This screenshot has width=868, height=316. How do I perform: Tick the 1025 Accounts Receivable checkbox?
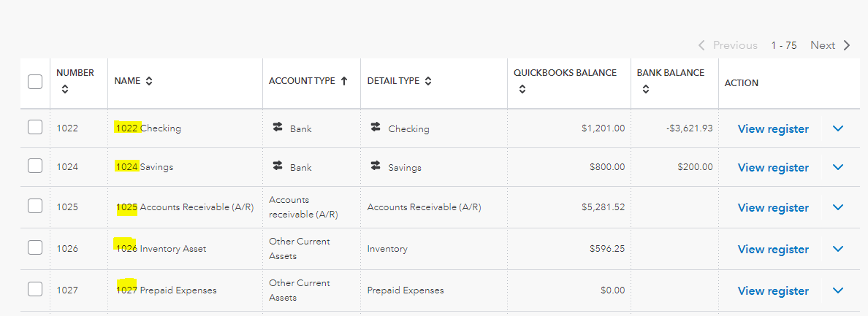tap(35, 207)
